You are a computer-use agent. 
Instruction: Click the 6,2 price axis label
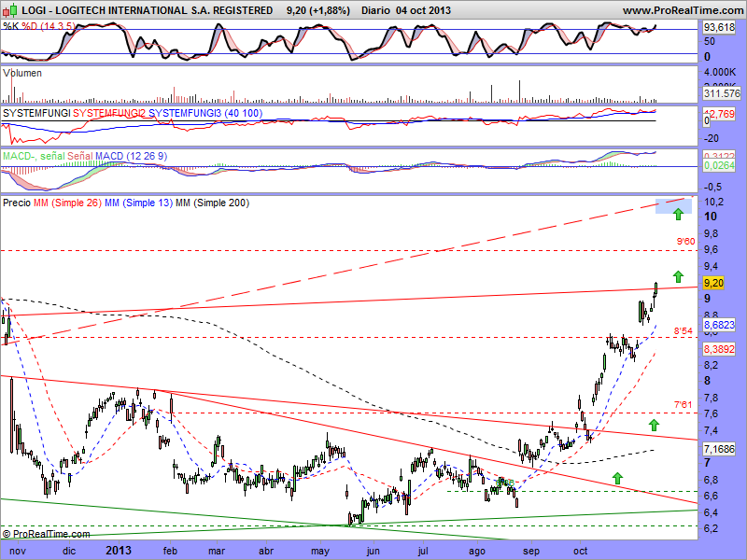(x=712, y=528)
